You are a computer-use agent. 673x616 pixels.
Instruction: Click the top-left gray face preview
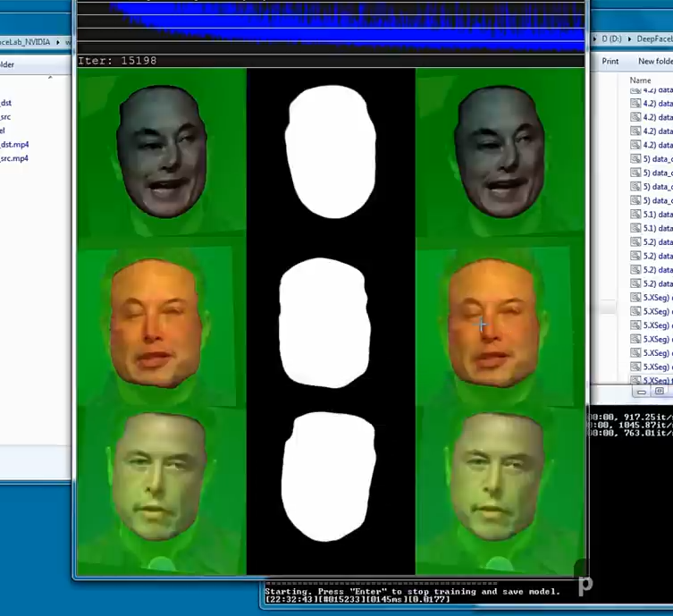point(162,152)
